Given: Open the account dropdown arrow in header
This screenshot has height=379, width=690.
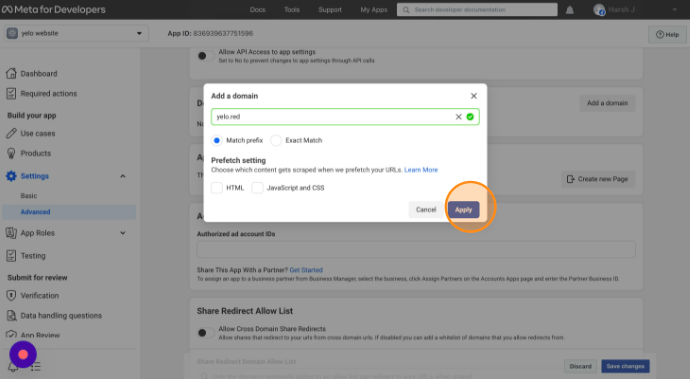Looking at the screenshot, I should 675,10.
